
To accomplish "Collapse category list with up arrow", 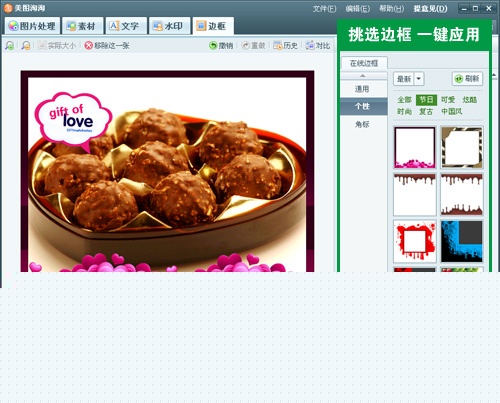I will (363, 76).
